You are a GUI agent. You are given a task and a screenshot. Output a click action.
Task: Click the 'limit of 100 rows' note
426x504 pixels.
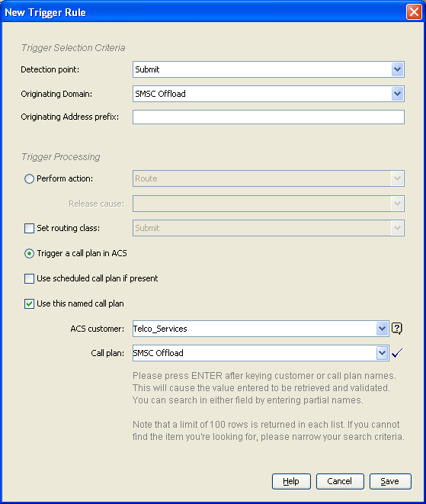[268, 431]
